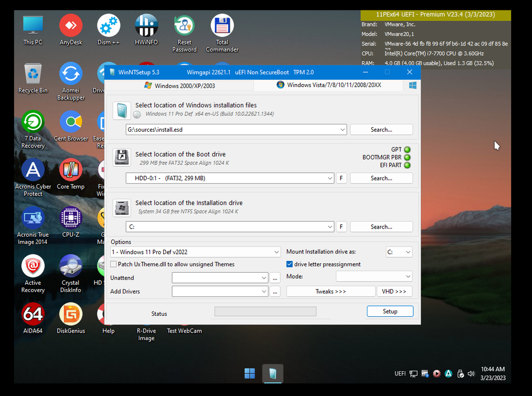Switch to Windows 2000/XP/2003 tab
The width and height of the screenshot is (532, 396).
point(180,86)
